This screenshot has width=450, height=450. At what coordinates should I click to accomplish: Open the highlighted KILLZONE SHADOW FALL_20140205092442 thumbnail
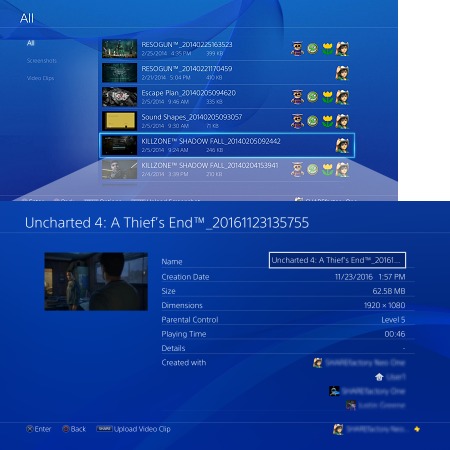119,145
